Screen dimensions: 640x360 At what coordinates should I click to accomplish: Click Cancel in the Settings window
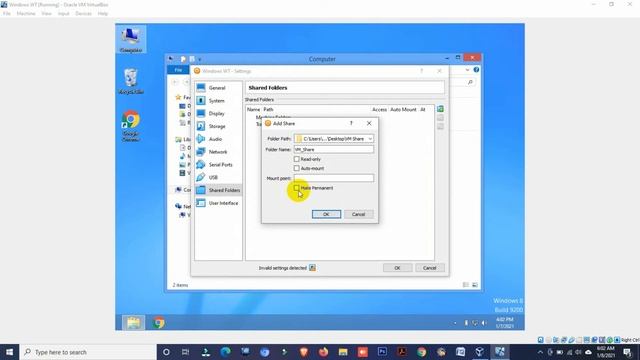click(x=429, y=268)
